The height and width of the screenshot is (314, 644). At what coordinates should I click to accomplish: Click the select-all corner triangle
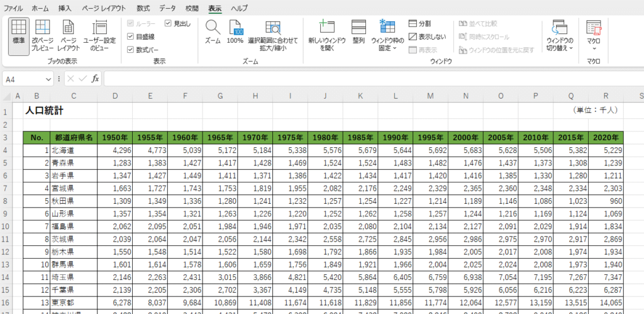point(6,97)
